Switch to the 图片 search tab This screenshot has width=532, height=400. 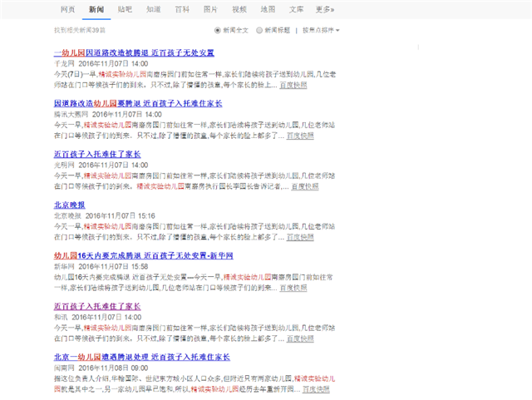point(211,9)
